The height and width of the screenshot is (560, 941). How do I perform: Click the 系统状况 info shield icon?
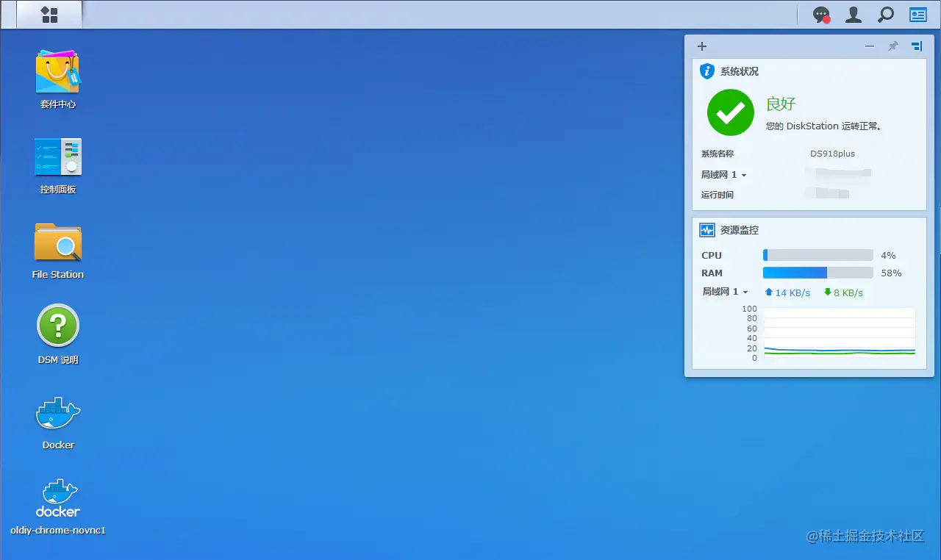(707, 71)
